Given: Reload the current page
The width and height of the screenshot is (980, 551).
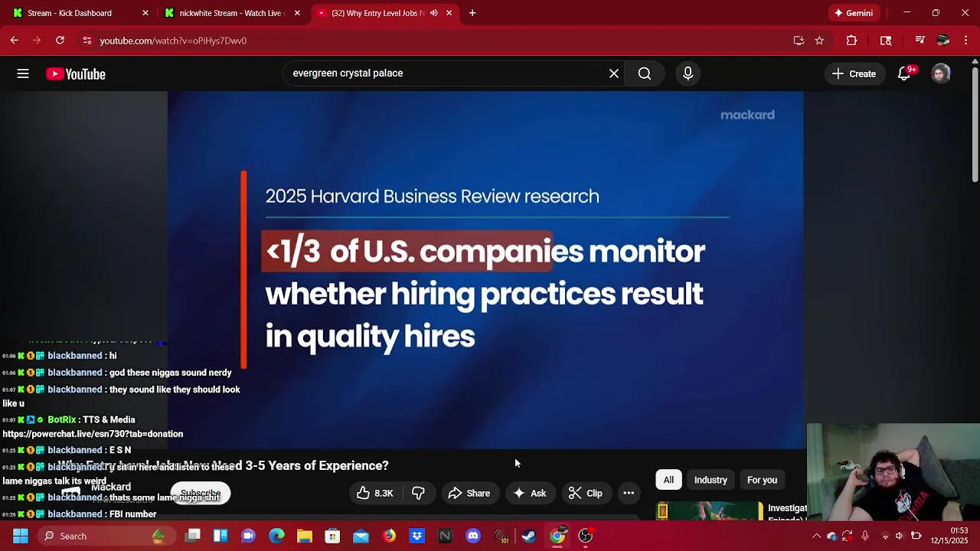Looking at the screenshot, I should click(60, 41).
